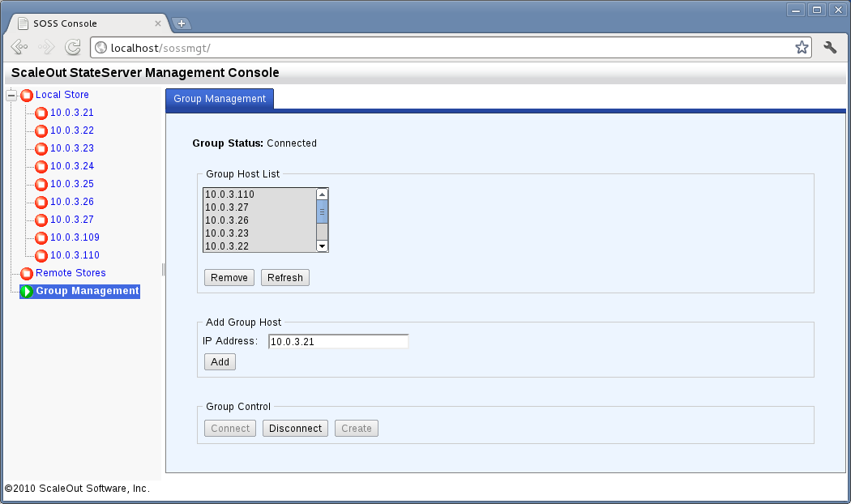
Task: Select host 10.0.3.109 in the tree
Action: tap(75, 237)
